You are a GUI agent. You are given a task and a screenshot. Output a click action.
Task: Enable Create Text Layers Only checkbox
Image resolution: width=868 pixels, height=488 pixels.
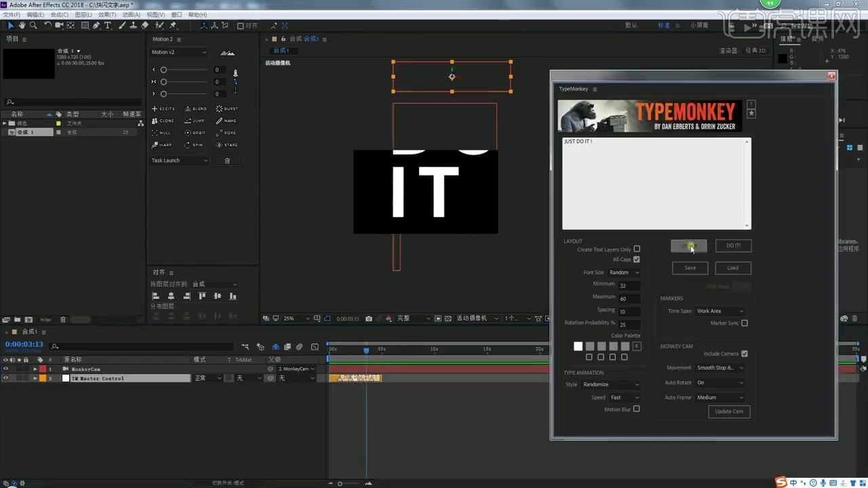(x=637, y=249)
